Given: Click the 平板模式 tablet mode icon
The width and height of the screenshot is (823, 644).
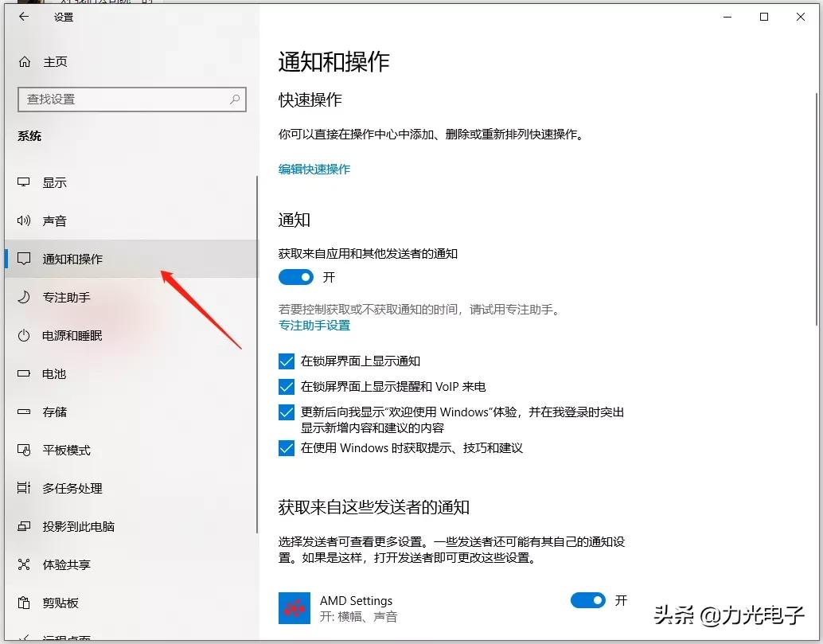Looking at the screenshot, I should point(24,450).
